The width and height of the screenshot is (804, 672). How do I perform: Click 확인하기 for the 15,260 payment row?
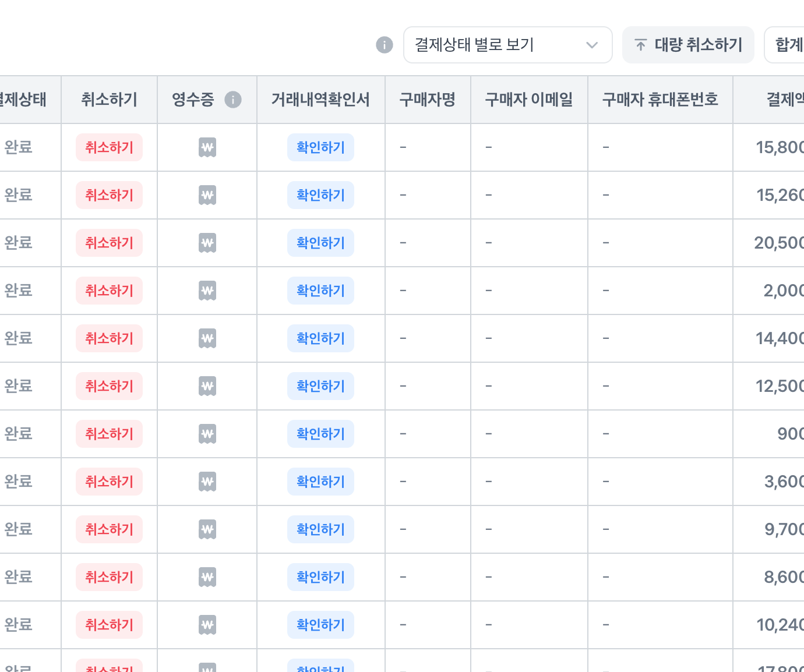[x=320, y=195]
